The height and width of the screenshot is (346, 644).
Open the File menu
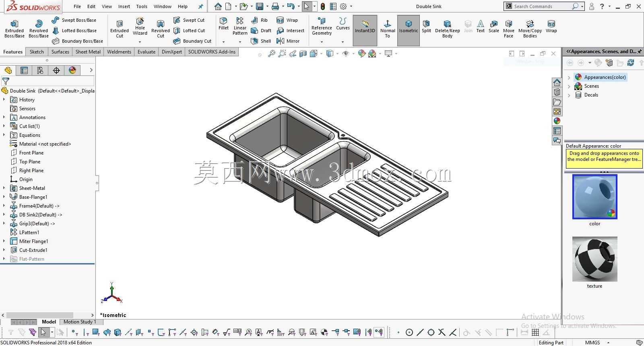[x=77, y=6]
